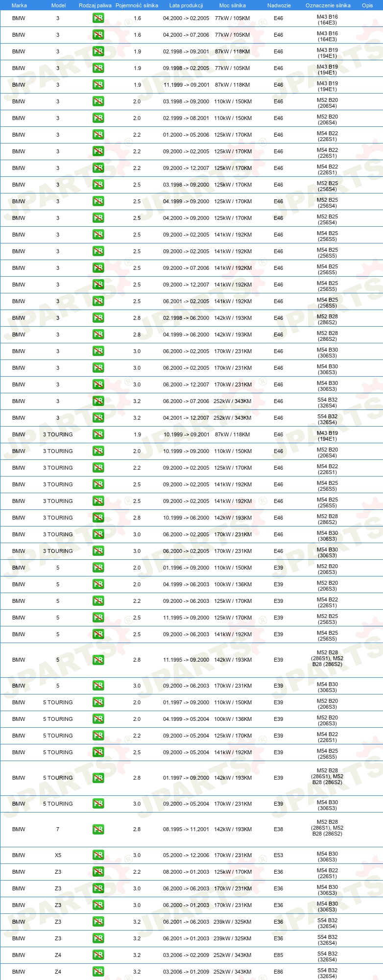Click fuel icon in 3 TOURING 1.9 row
The image size is (383, 980).
(98, 434)
